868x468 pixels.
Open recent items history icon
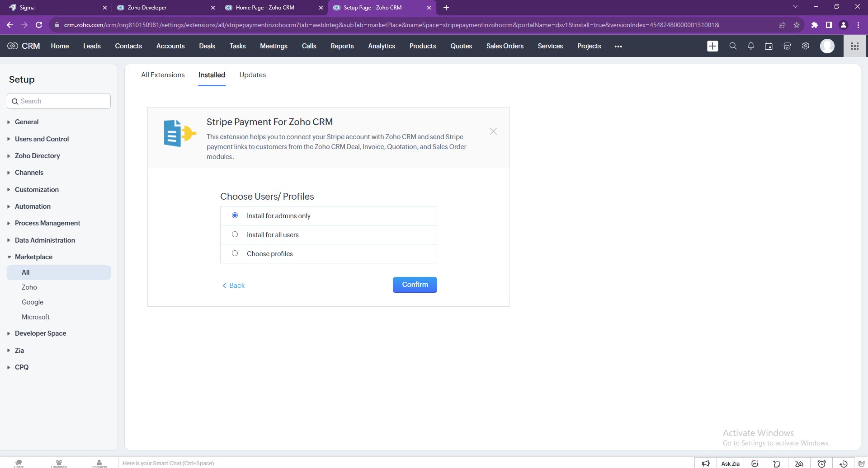[844, 463]
